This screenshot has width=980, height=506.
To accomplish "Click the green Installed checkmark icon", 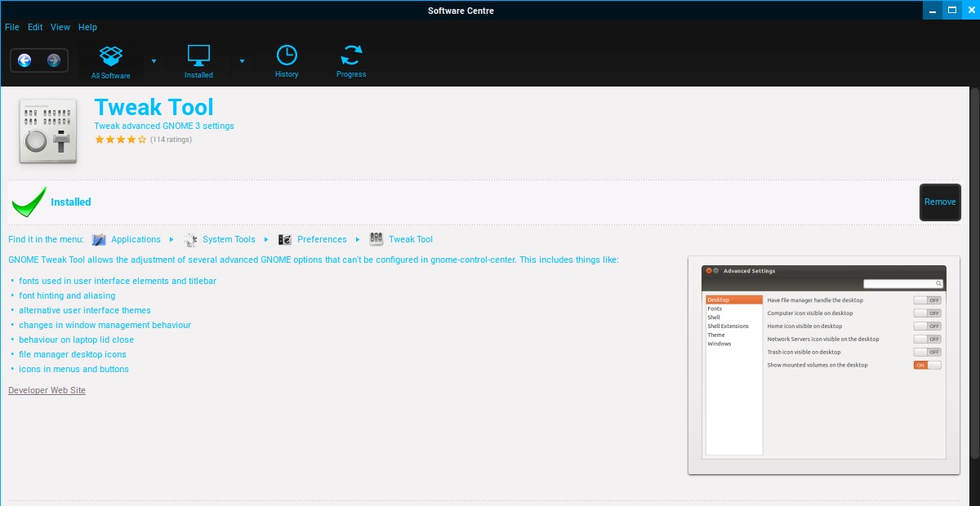I will coord(29,202).
